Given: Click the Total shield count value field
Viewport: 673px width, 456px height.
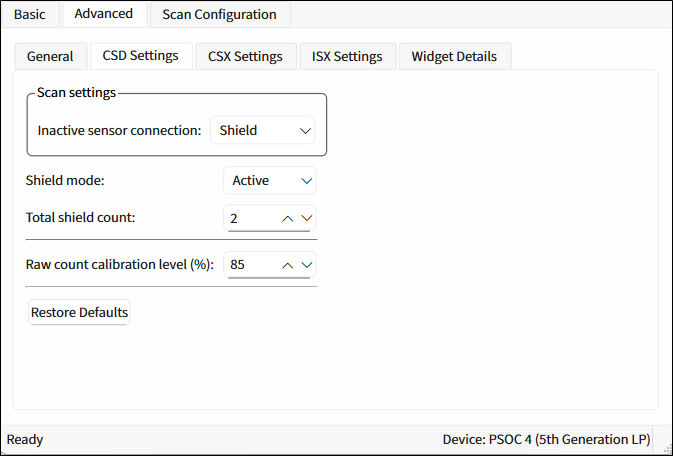Looking at the screenshot, I should [x=250, y=218].
